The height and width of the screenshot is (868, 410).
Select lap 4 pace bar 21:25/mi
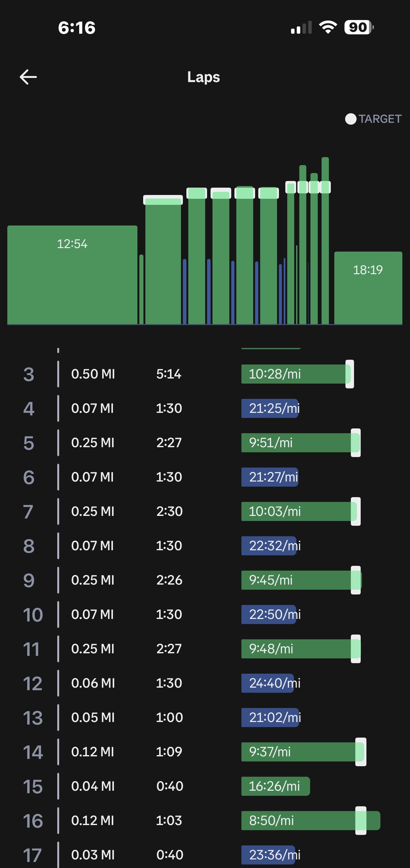[270, 408]
